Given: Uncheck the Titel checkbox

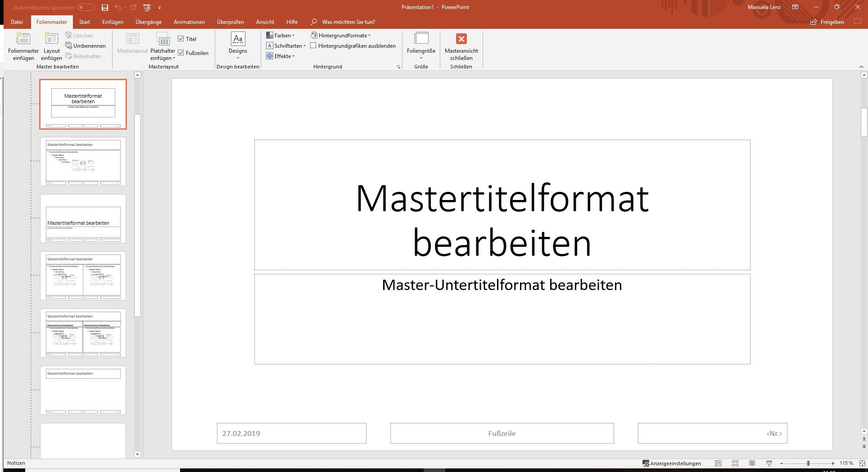Looking at the screenshot, I should click(x=181, y=39).
